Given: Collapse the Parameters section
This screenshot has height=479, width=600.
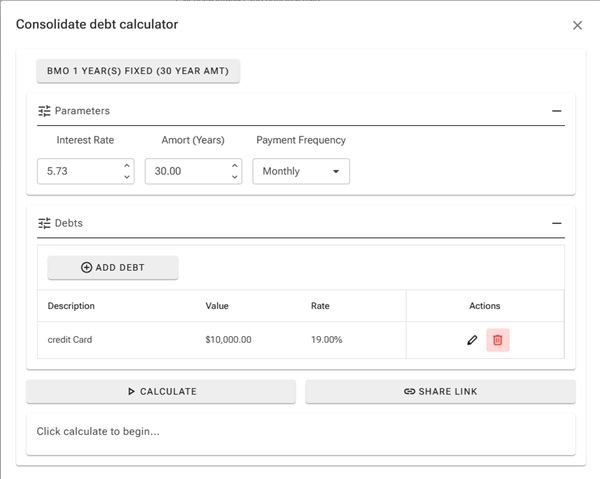Looking at the screenshot, I should [x=556, y=111].
